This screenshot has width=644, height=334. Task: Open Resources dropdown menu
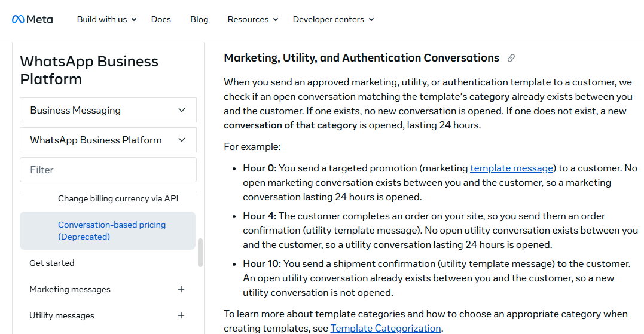(252, 19)
